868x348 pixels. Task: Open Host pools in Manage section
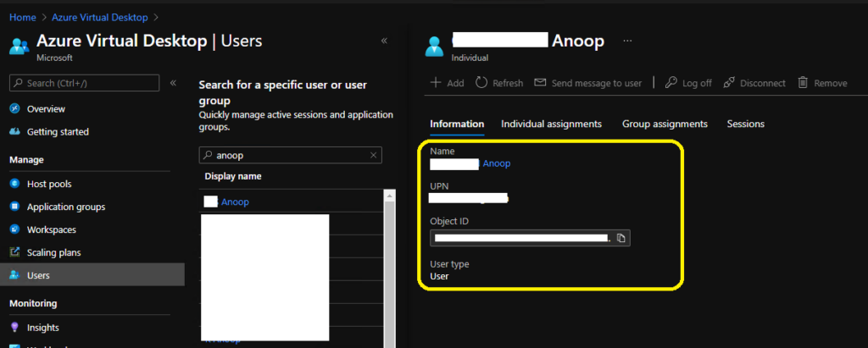pyautogui.click(x=49, y=184)
